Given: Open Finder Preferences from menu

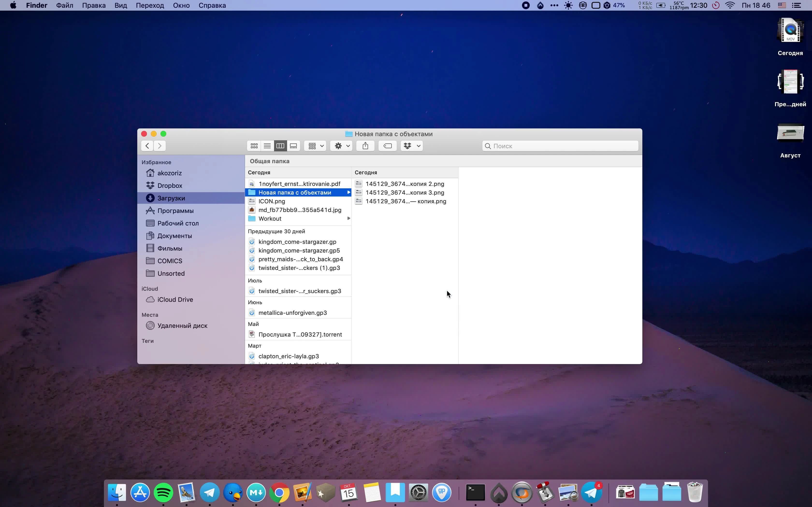Looking at the screenshot, I should [36, 5].
